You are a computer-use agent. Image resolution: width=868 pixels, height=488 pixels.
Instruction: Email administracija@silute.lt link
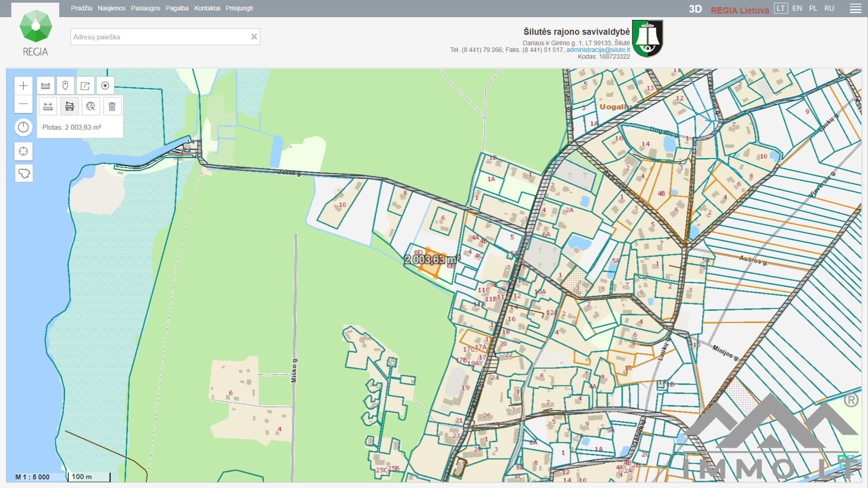(598, 50)
